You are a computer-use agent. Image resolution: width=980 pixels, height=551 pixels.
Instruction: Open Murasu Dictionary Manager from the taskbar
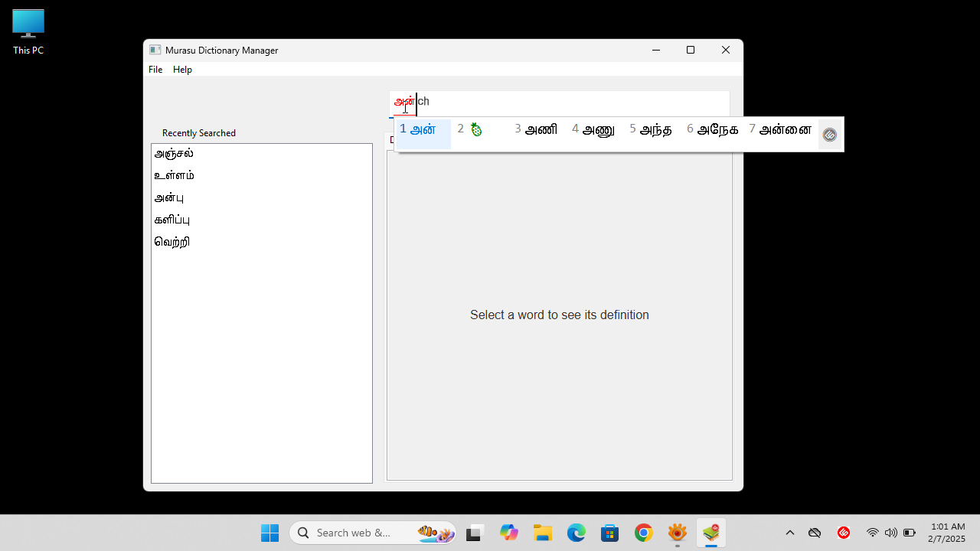pos(711,532)
